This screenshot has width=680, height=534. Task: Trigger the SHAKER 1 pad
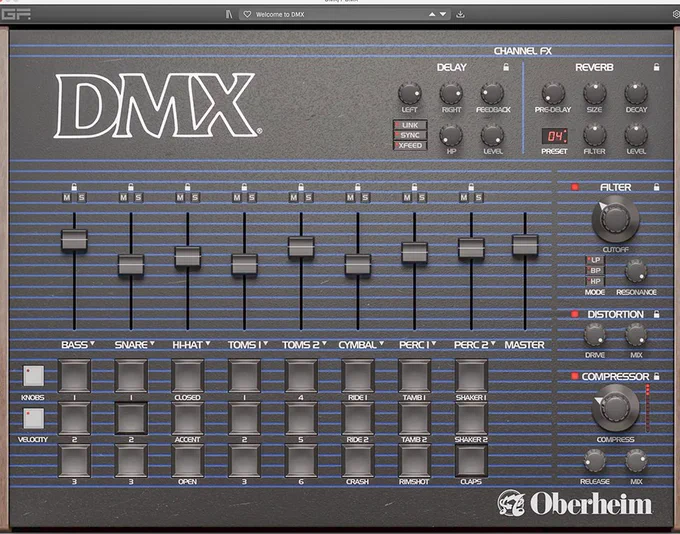tap(471, 376)
